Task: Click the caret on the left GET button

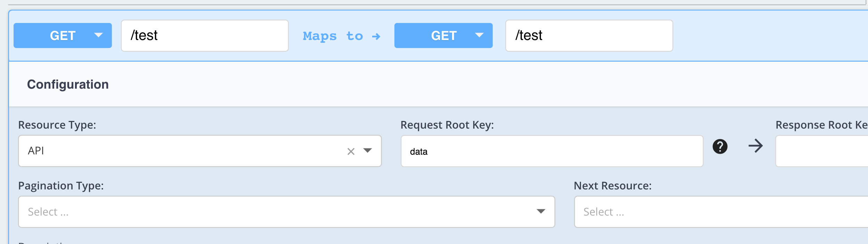Action: pyautogui.click(x=98, y=35)
